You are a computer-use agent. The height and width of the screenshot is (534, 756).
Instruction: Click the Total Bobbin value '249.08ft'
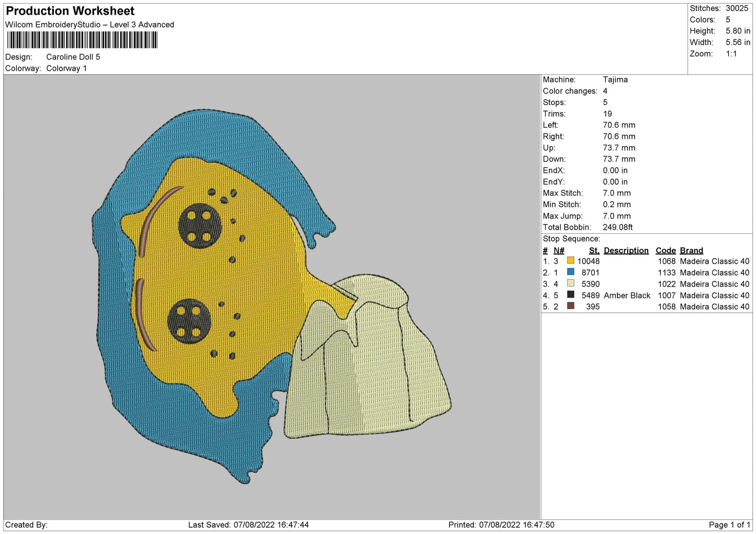tap(618, 228)
